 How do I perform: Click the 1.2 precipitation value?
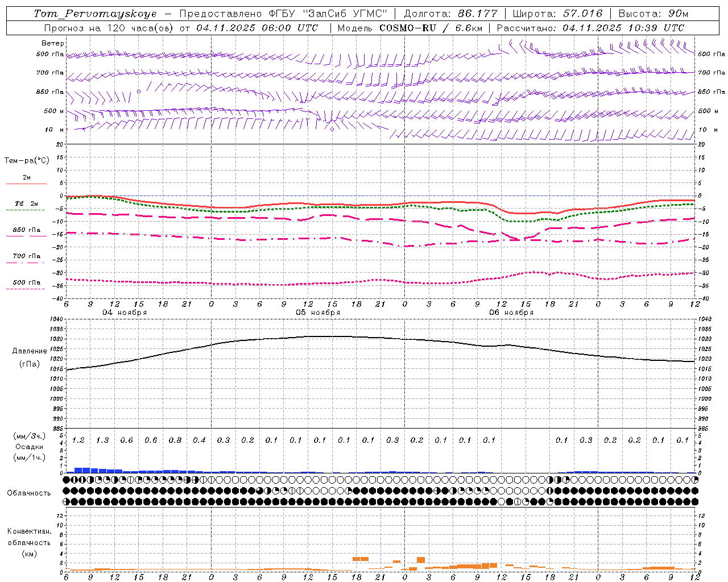pos(78,440)
